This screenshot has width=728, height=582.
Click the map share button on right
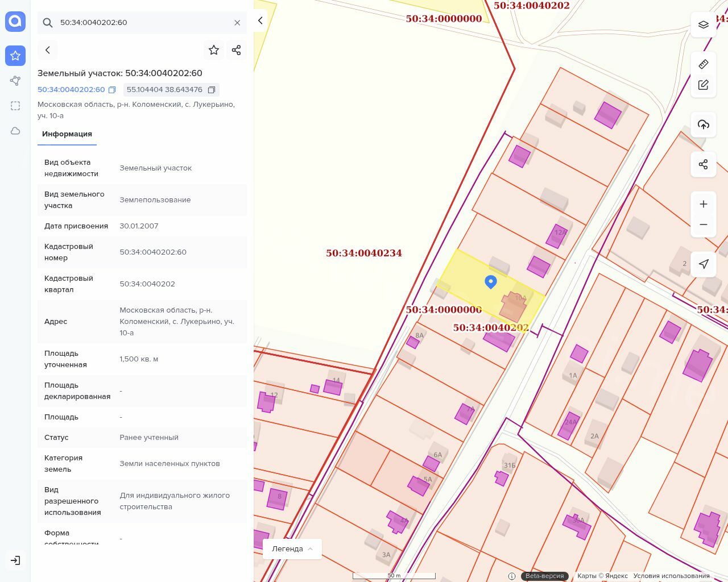click(704, 165)
